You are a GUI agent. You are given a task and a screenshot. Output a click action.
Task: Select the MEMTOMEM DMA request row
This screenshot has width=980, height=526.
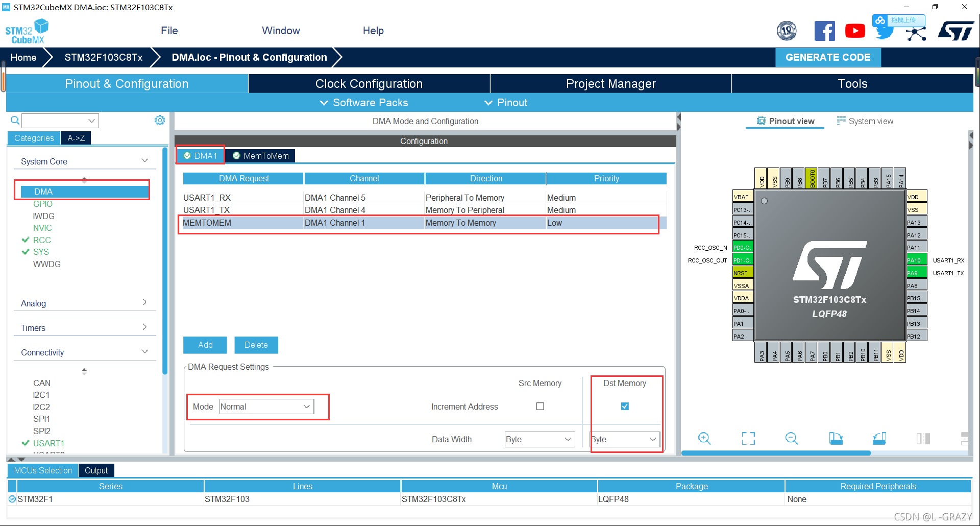tap(425, 223)
